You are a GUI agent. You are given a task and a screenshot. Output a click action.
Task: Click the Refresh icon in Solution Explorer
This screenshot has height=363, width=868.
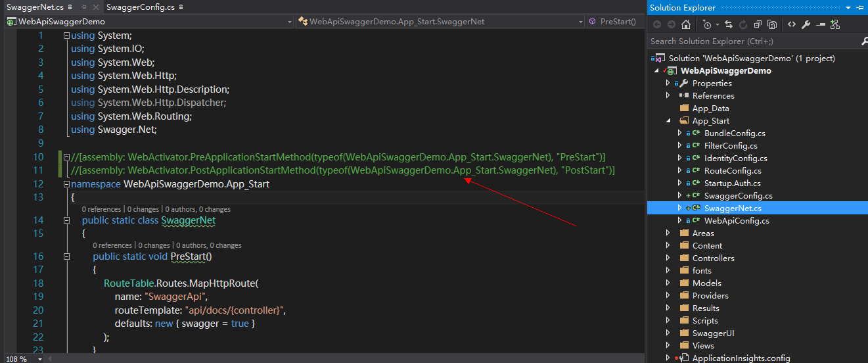[743, 24]
